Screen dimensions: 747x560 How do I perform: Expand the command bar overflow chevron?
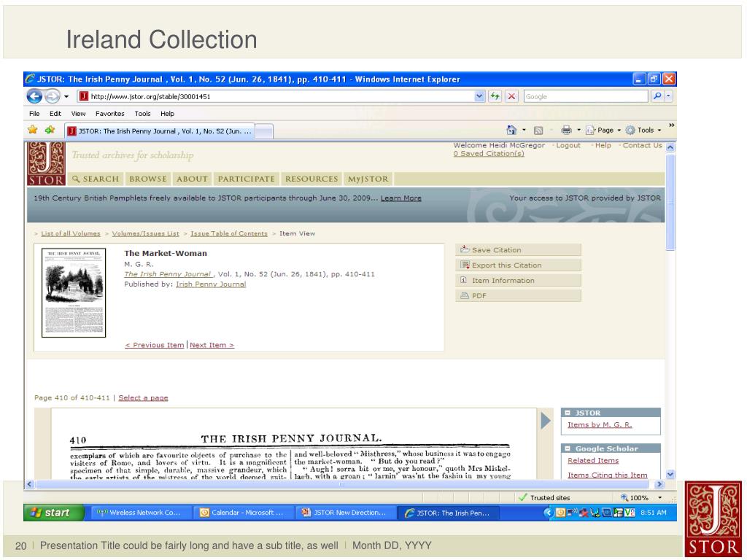click(x=671, y=125)
